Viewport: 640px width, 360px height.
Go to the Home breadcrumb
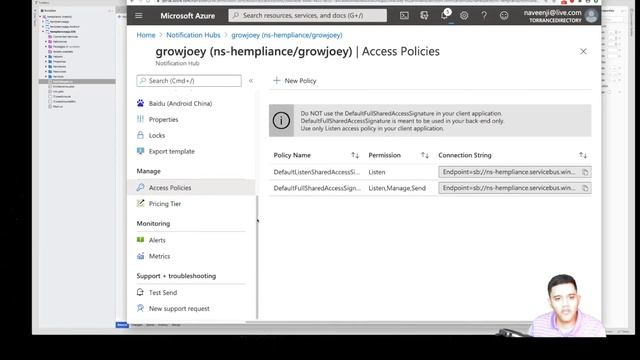(146, 35)
